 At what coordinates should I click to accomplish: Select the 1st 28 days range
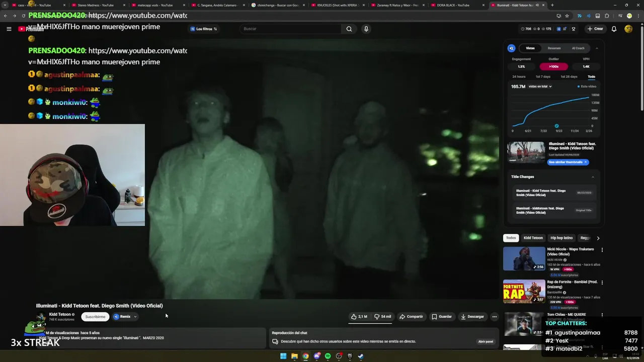click(x=569, y=76)
